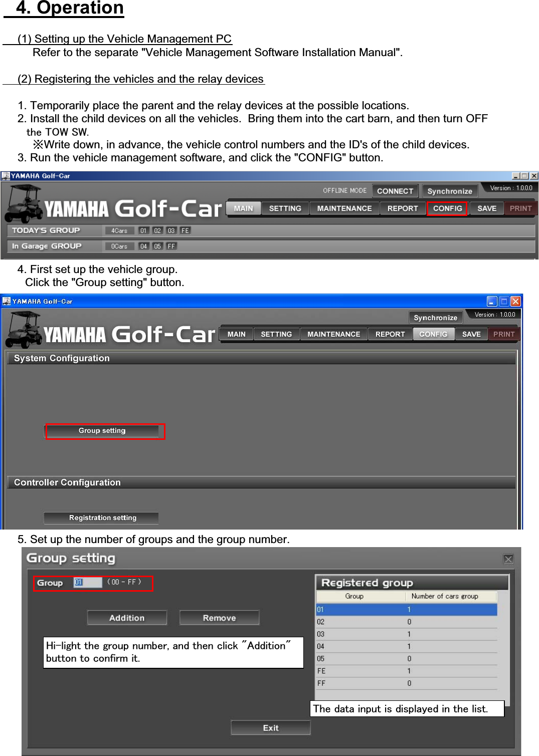The image size is (539, 756).
Task: Click the PRINT icon
Action: click(x=521, y=208)
